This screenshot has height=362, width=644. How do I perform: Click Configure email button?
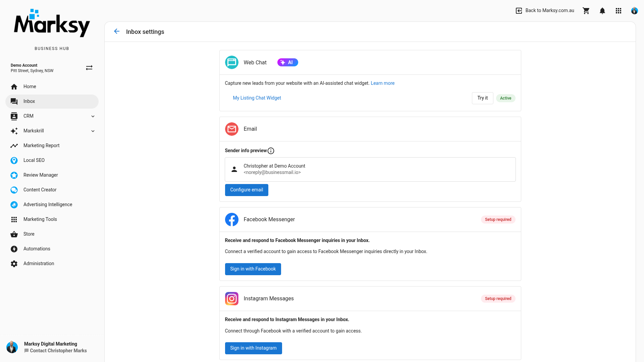tap(247, 190)
